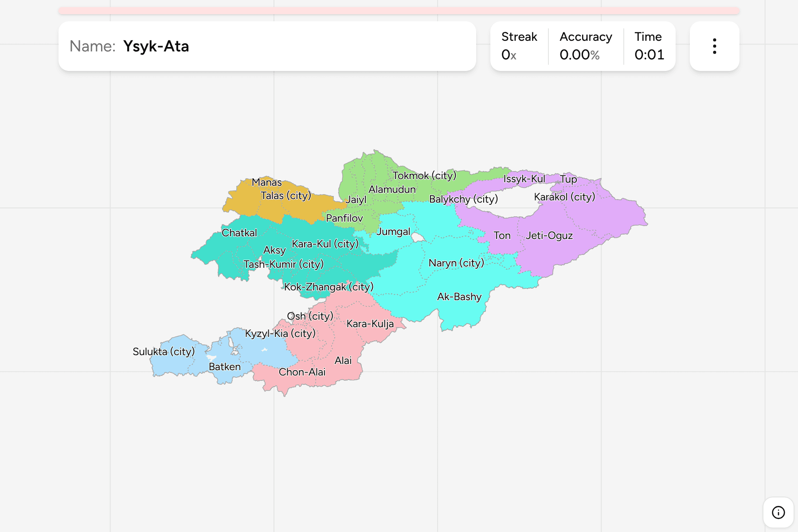This screenshot has width=798, height=532.
Task: Click the Streak counter value
Action: pos(509,55)
